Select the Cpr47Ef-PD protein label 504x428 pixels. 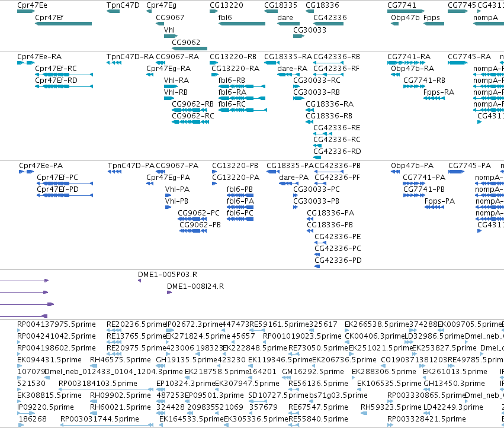pyautogui.click(x=57, y=189)
